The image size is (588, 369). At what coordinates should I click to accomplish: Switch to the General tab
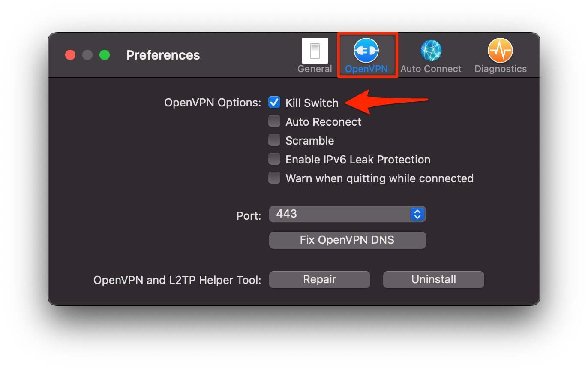coord(315,55)
